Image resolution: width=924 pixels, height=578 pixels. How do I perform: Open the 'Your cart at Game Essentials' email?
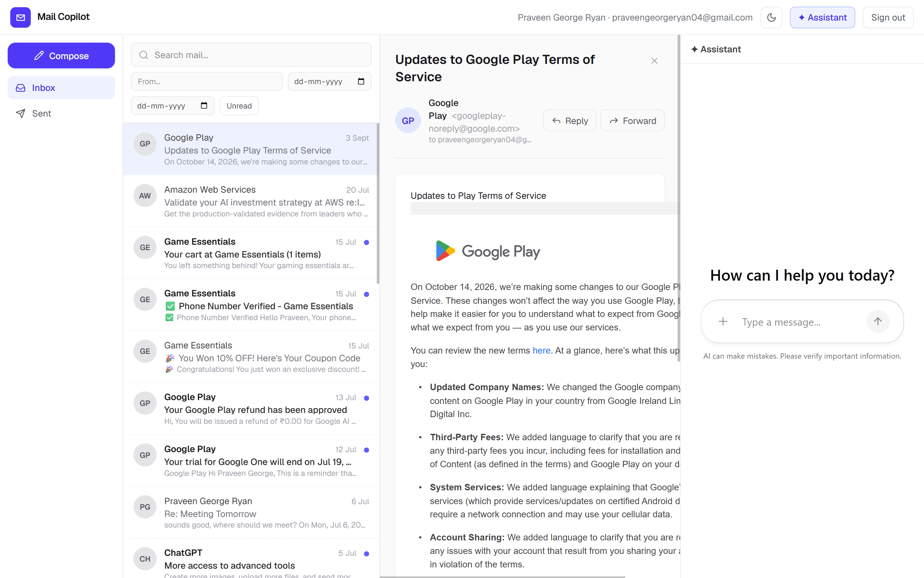(251, 253)
